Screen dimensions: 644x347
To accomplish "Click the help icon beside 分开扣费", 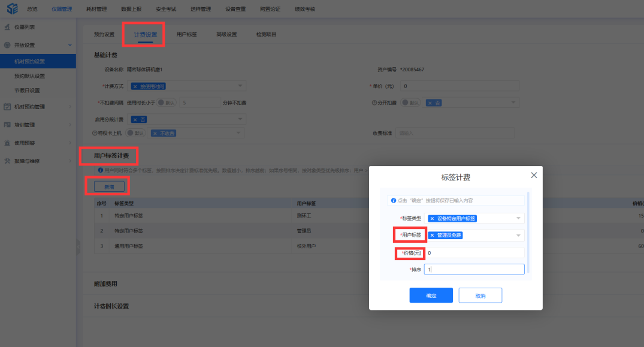I will 373,102.
